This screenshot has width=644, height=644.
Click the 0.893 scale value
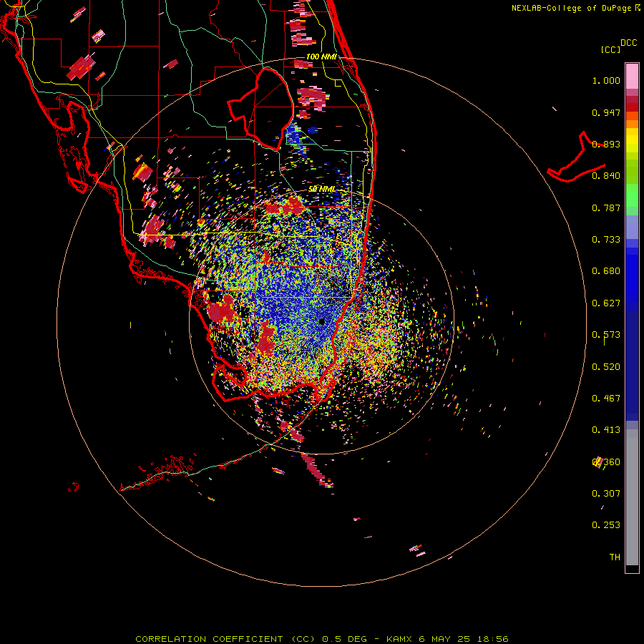click(x=606, y=144)
